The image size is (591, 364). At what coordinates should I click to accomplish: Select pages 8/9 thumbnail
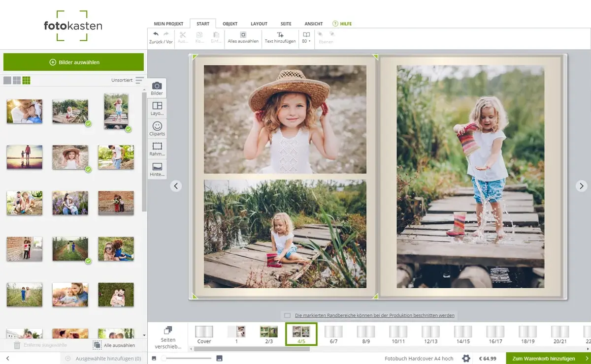click(366, 334)
